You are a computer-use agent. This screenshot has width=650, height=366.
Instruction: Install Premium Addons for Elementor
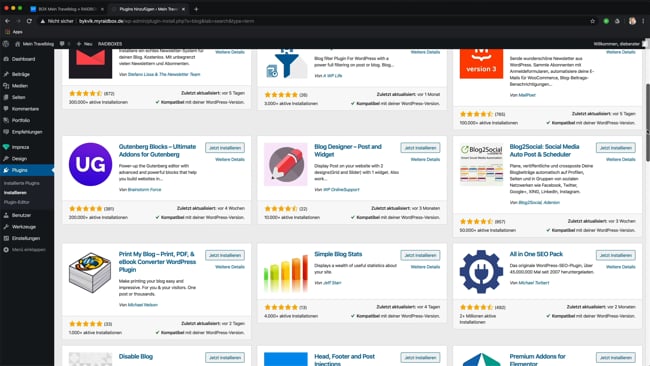[x=616, y=358]
